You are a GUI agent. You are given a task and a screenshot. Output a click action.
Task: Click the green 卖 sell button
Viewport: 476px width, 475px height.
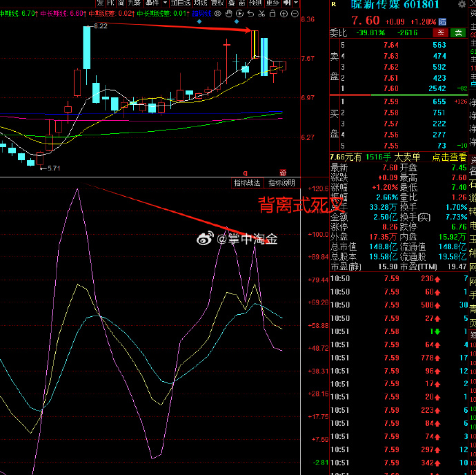click(x=457, y=32)
